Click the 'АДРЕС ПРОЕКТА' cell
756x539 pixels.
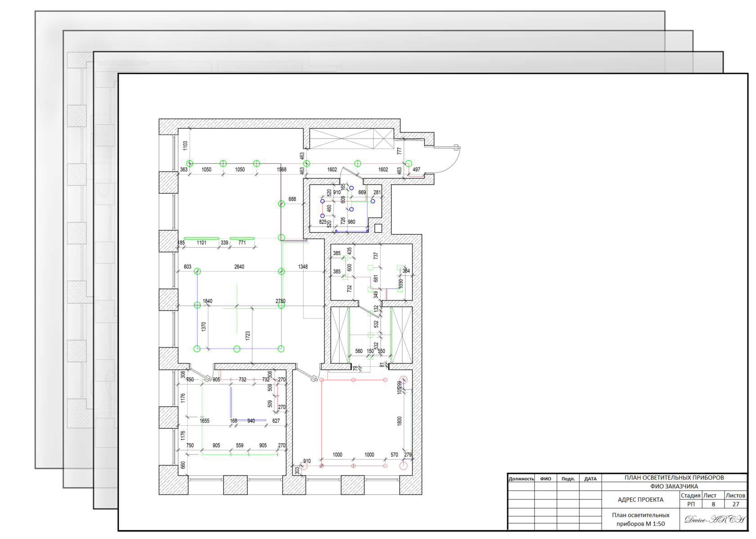tap(640, 499)
